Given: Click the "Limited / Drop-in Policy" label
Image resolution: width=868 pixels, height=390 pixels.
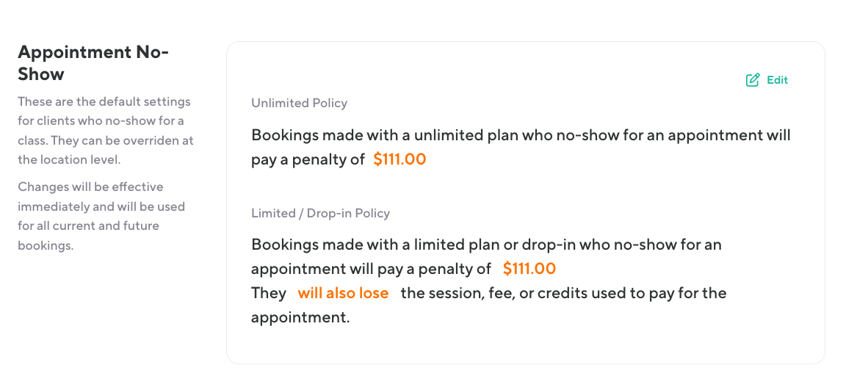Looking at the screenshot, I should (x=320, y=213).
